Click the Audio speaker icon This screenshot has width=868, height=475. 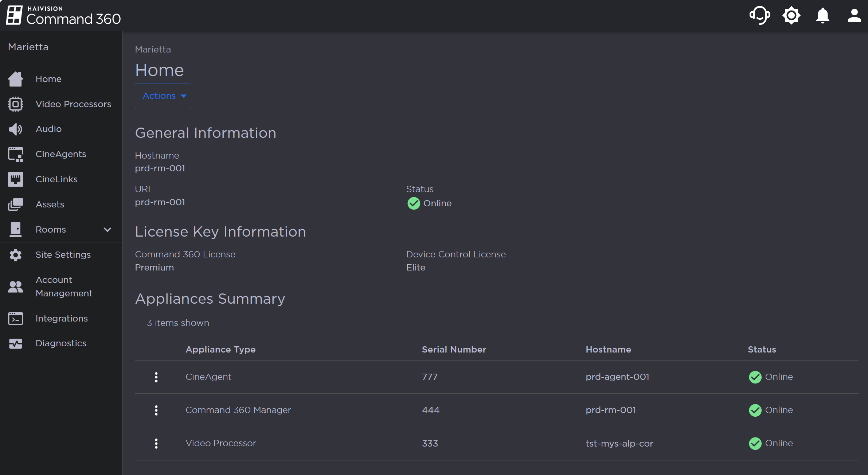pyautogui.click(x=15, y=129)
